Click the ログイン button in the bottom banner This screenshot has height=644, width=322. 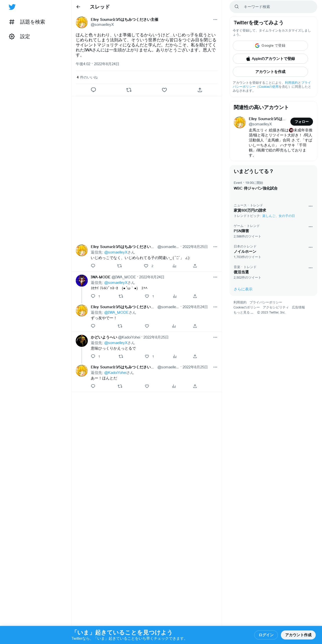(x=266, y=635)
